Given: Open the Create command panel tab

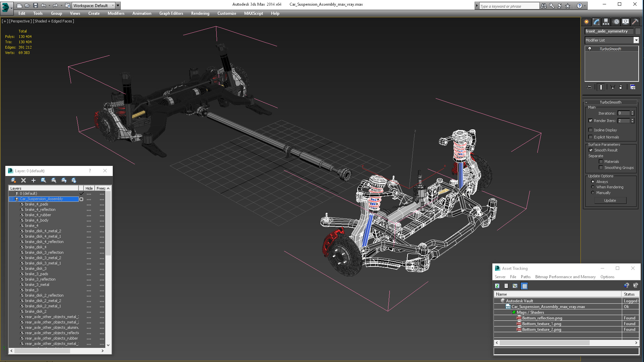Looking at the screenshot, I should click(x=586, y=22).
